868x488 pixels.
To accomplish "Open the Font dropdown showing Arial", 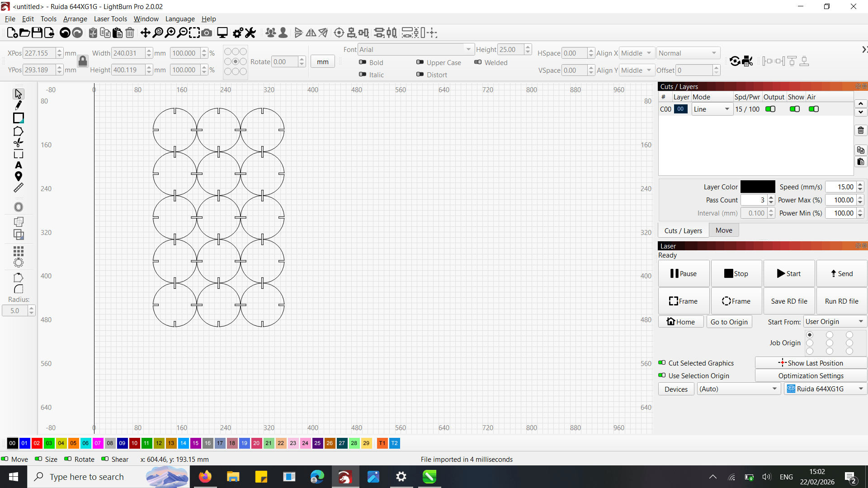I will point(415,50).
